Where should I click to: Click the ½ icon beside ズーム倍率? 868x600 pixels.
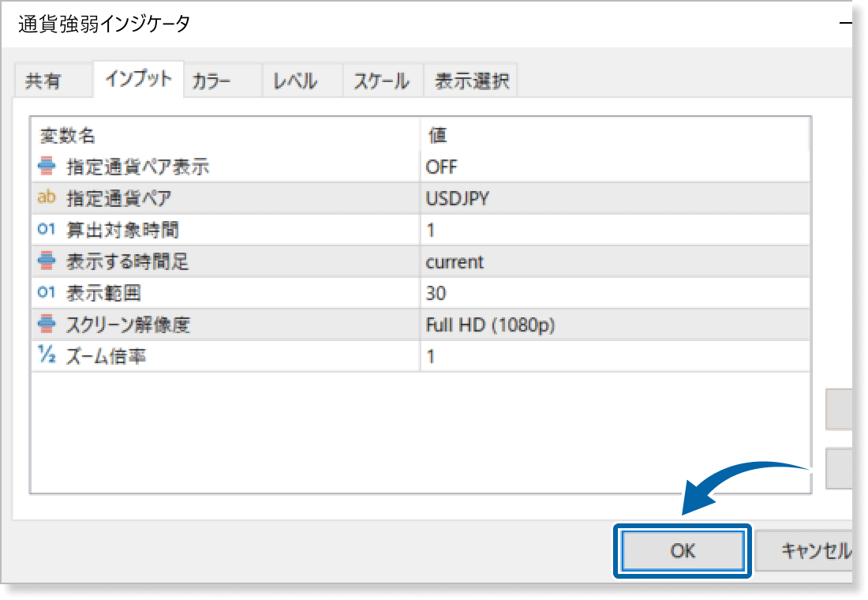47,356
